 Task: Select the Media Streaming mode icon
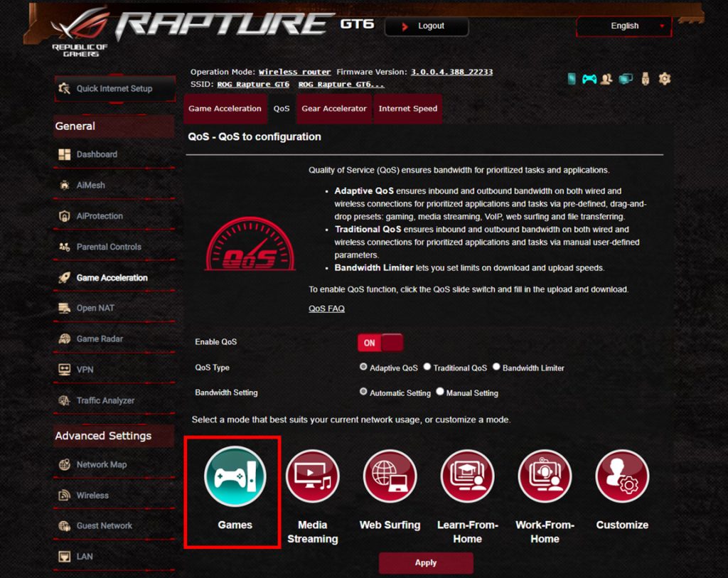[x=313, y=476]
